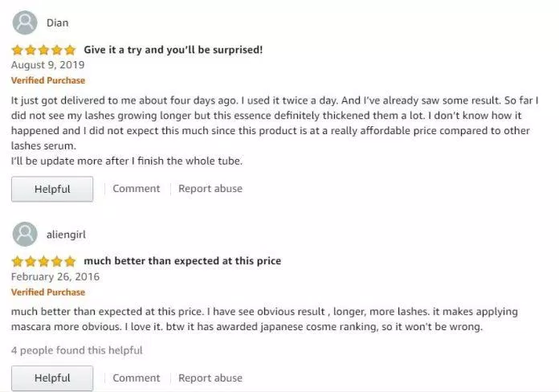Click Dian's profile avatar icon
Viewport: 559px width, 392px height.
25,22
